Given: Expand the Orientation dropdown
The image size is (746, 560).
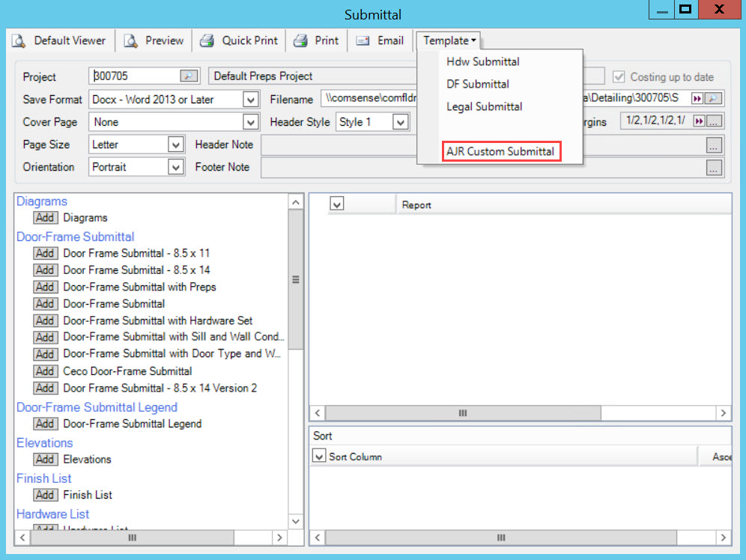Looking at the screenshot, I should (x=175, y=168).
